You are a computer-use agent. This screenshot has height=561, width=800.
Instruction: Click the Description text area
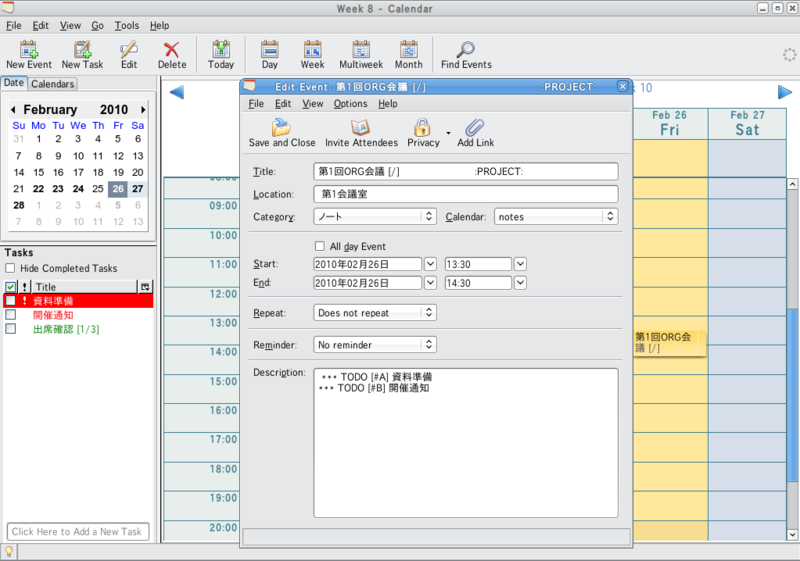pos(465,443)
